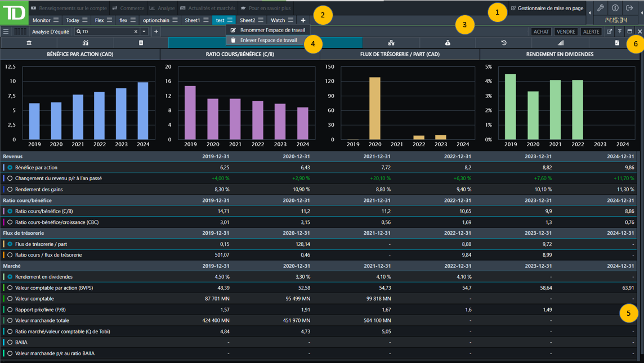The image size is (644, 363).
Task: Click the logout exit icon
Action: (x=630, y=8)
